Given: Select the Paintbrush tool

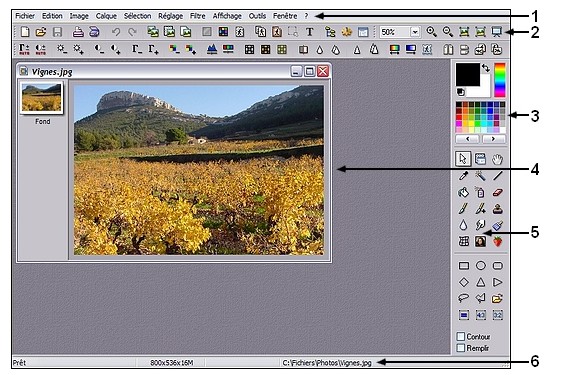Looking at the screenshot, I should coord(463,209).
